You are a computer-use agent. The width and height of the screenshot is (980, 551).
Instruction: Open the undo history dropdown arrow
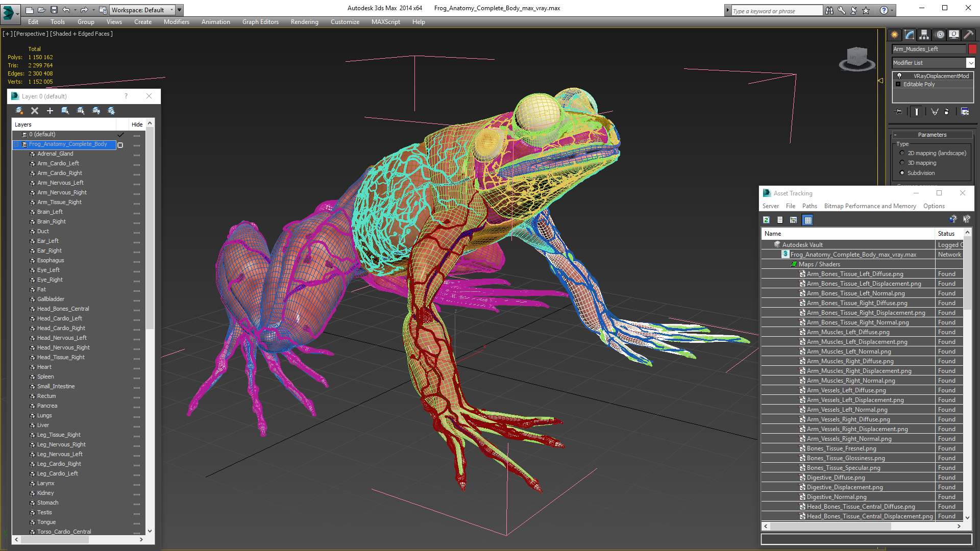pos(75,10)
